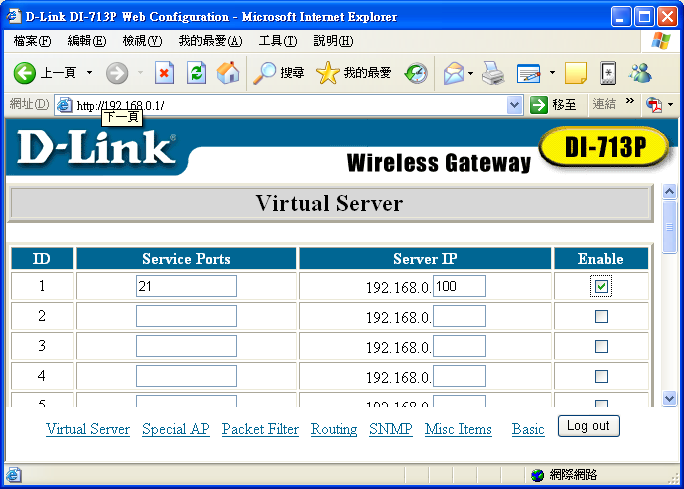This screenshot has width=684, height=489.
Task: Go back with the green Back arrow
Action: 24,72
